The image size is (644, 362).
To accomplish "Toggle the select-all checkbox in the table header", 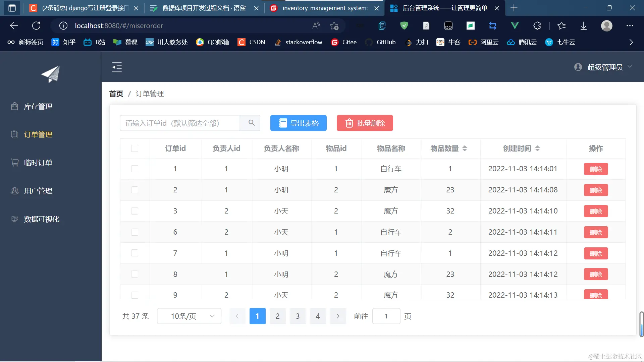I will point(135,148).
